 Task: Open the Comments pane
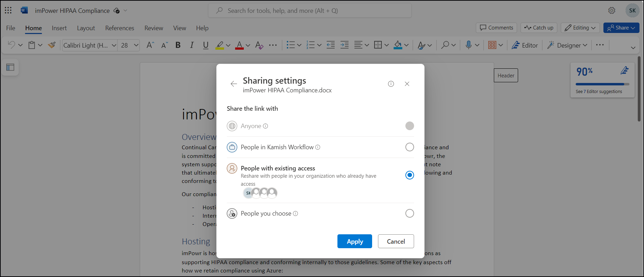497,28
